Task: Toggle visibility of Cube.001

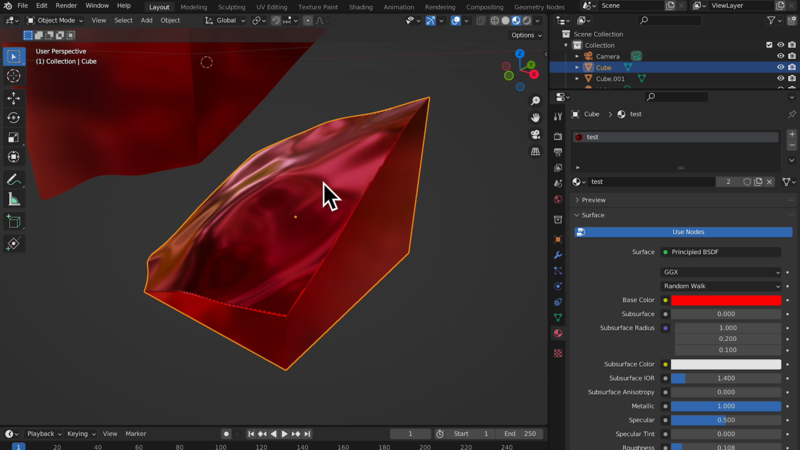Action: coord(781,78)
